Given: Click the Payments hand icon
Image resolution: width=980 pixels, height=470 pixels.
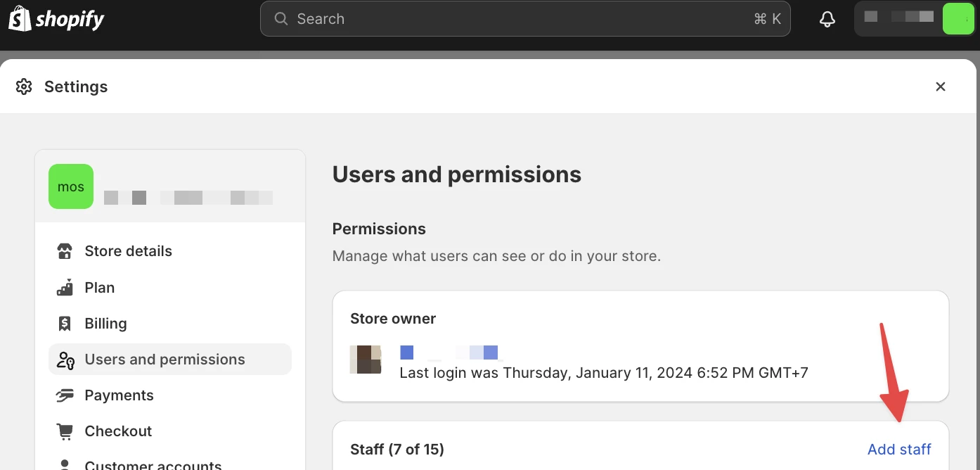Looking at the screenshot, I should 65,396.
